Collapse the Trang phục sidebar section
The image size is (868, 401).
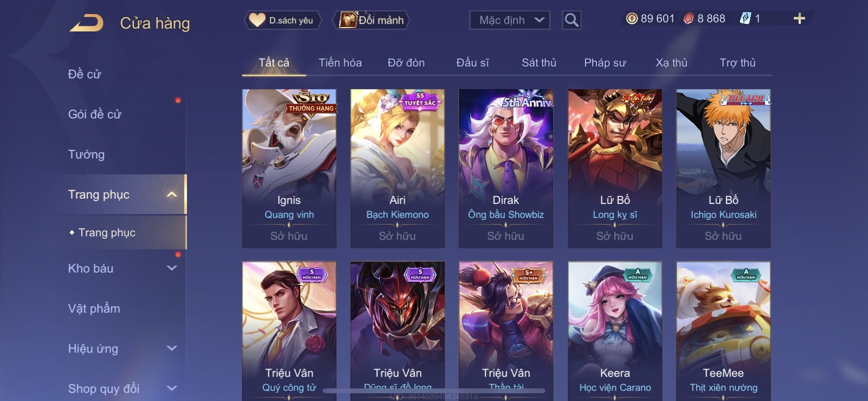pos(171,195)
